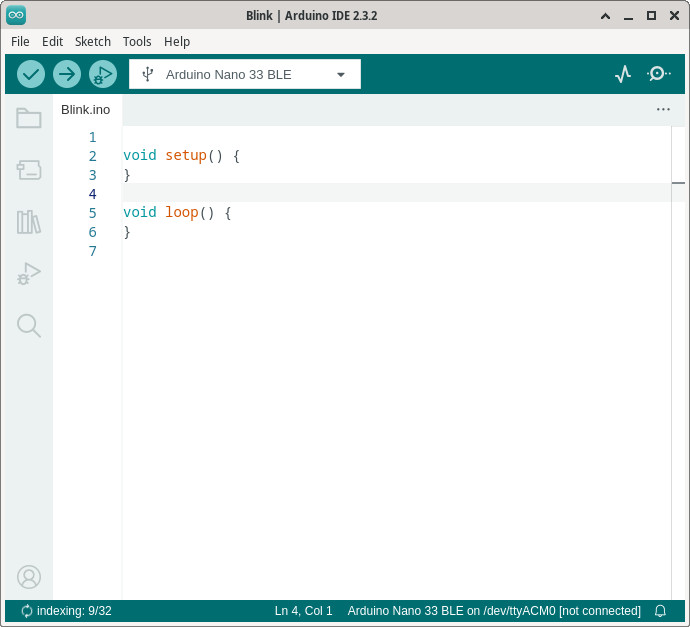Click the word setup in line 2
Image resolution: width=690 pixels, height=627 pixels.
tap(186, 155)
